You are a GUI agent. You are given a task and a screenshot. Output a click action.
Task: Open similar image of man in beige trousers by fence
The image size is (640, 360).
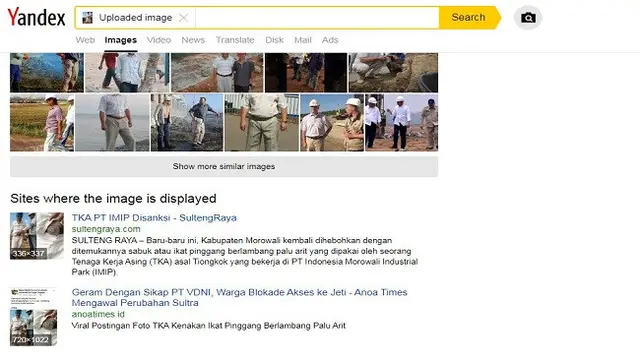point(262,123)
